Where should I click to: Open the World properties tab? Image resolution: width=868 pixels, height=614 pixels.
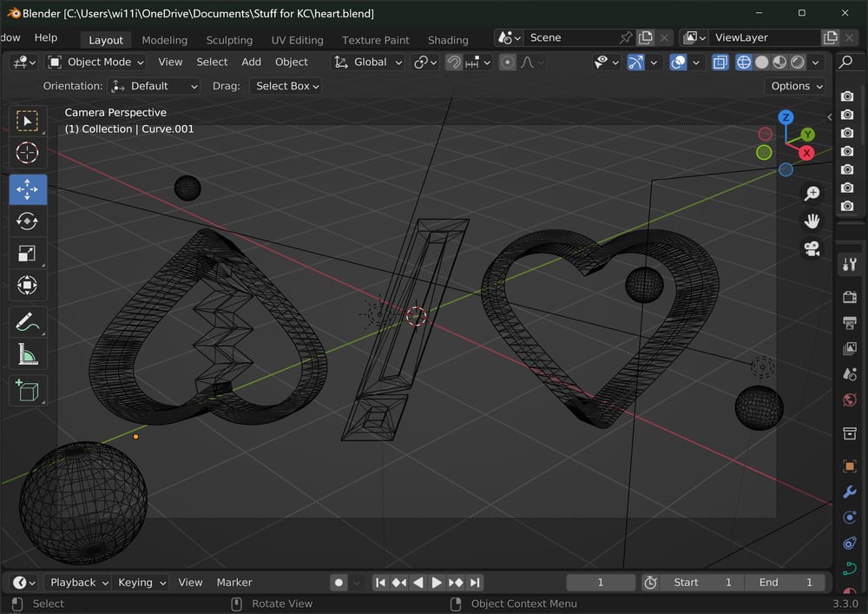pos(850,399)
